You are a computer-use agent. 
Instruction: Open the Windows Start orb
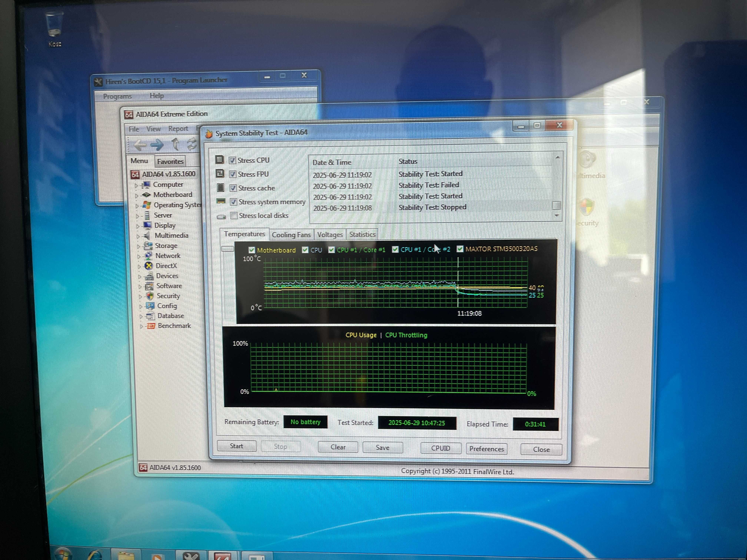pyautogui.click(x=63, y=554)
